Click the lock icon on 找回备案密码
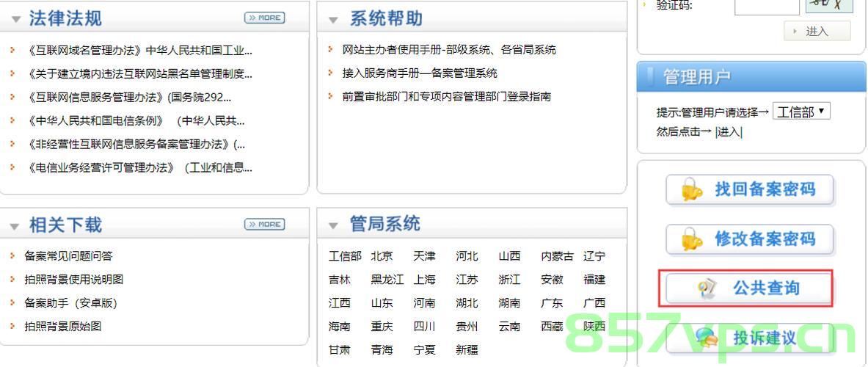The image size is (868, 367). tap(691, 190)
